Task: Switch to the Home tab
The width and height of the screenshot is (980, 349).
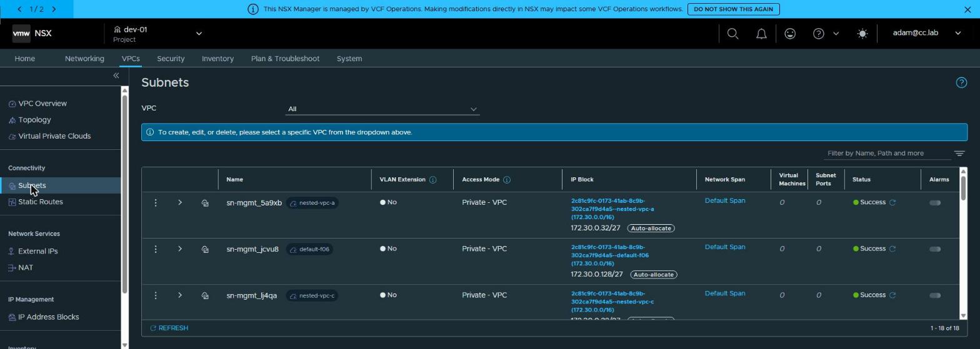Action: [x=25, y=59]
